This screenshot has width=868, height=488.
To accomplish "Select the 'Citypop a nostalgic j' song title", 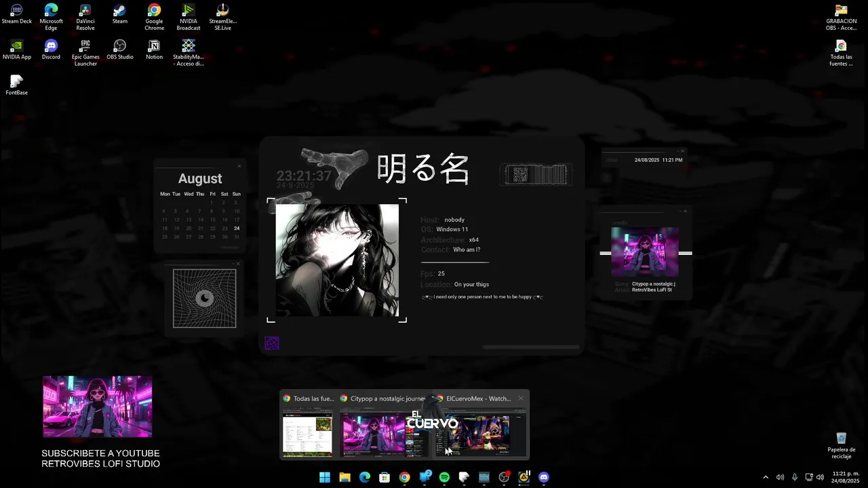I will [x=654, y=284].
